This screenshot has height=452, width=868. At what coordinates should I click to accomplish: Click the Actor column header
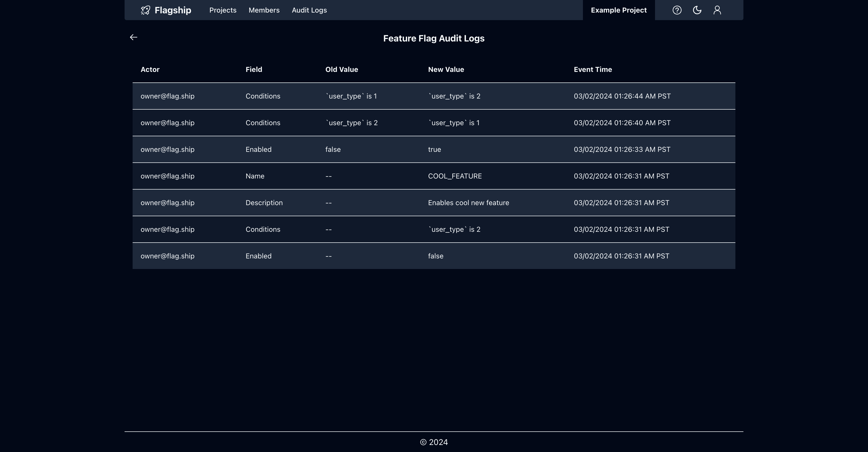pyautogui.click(x=150, y=69)
